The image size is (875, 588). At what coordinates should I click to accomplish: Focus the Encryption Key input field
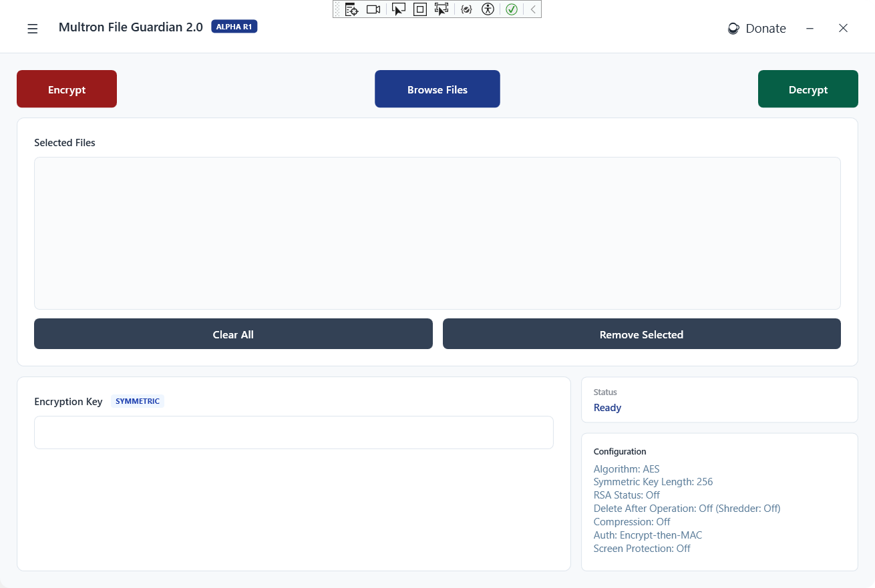pos(294,432)
